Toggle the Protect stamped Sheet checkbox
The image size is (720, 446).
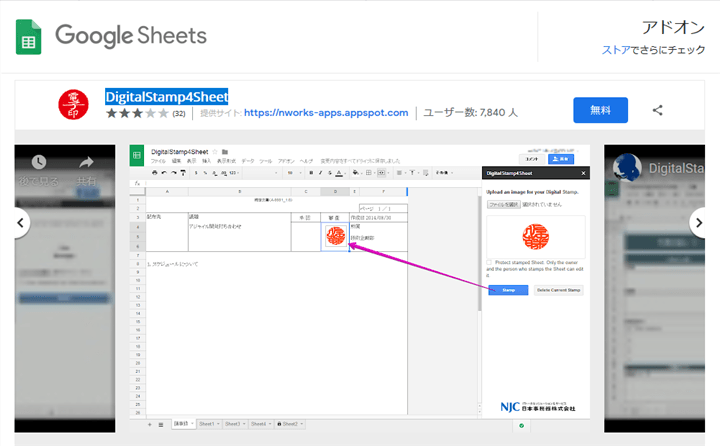click(x=489, y=259)
